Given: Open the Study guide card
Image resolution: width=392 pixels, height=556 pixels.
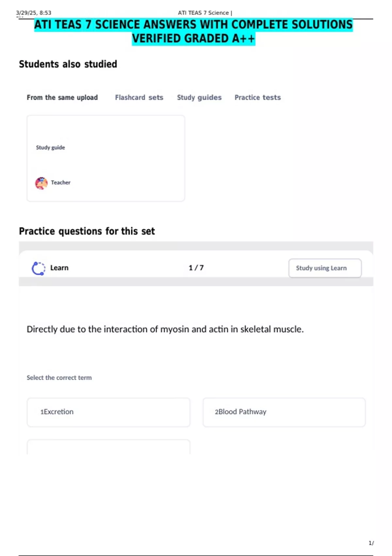Looking at the screenshot, I should pyautogui.click(x=106, y=158).
